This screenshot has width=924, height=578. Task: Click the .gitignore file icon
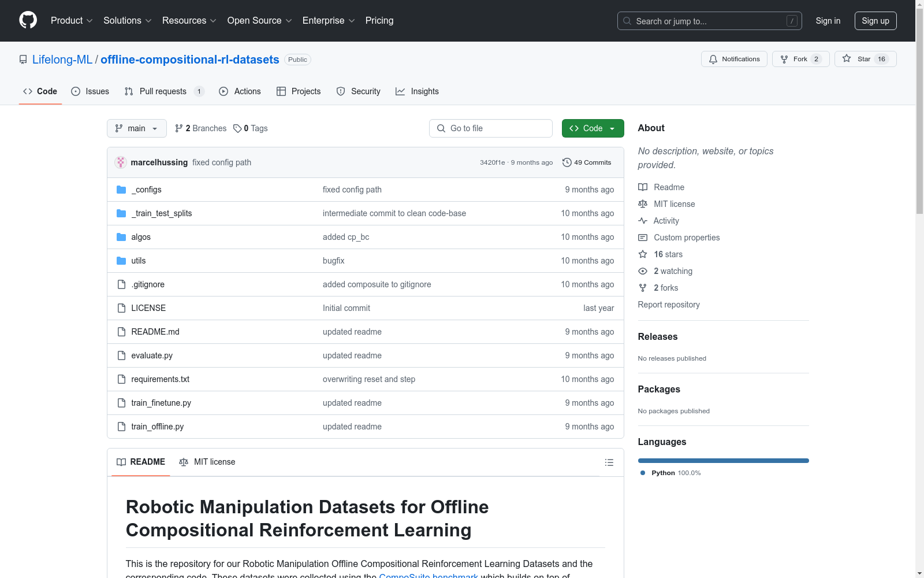click(121, 284)
